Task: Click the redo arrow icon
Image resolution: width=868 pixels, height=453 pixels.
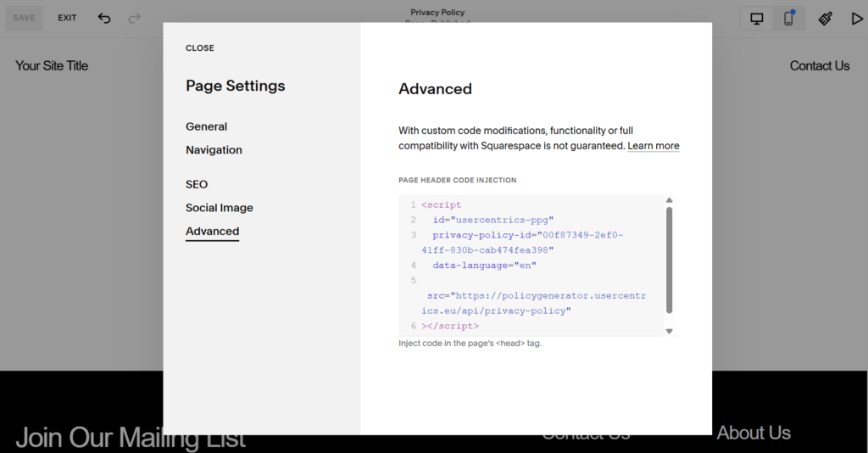Action: click(x=134, y=18)
